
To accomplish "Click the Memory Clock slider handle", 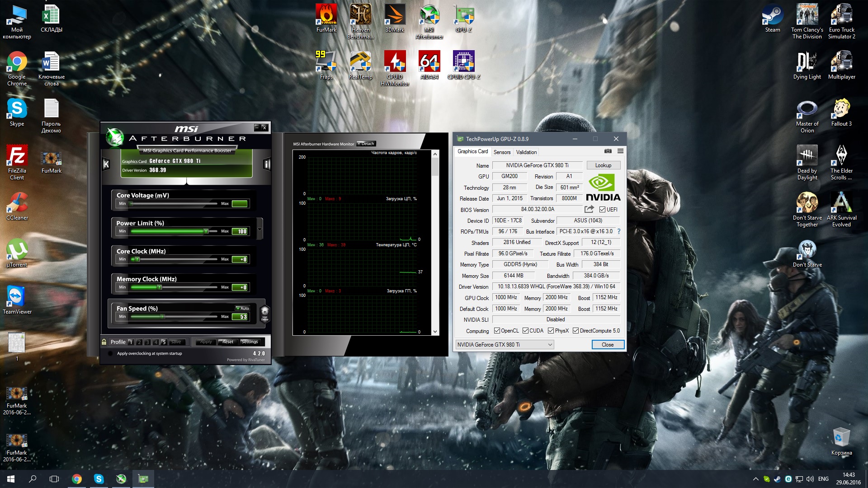I will coord(159,287).
